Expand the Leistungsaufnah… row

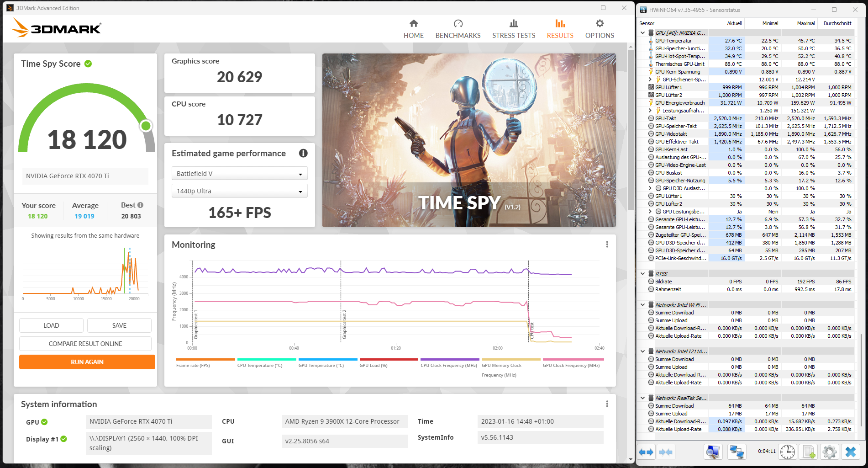[650, 111]
